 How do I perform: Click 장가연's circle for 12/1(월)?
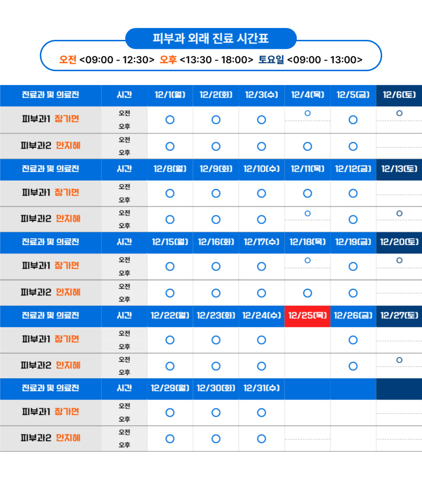tap(170, 120)
